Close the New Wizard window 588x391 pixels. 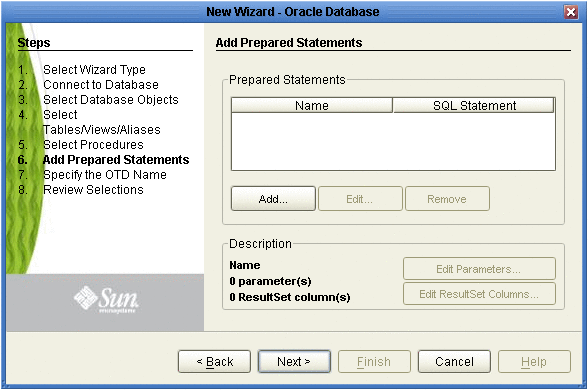pyautogui.click(x=571, y=12)
